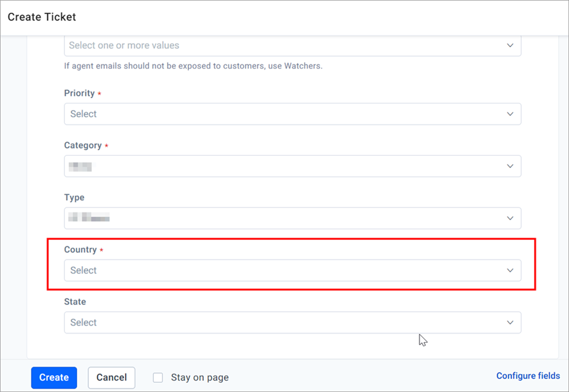Click the chevron arrow in Category field
Screen dimensions: 569x392
(510, 166)
